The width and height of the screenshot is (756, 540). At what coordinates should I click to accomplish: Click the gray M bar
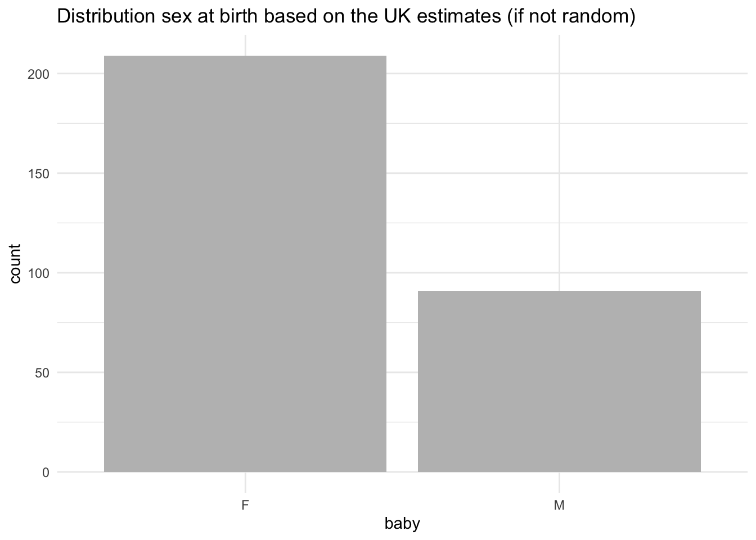tap(559, 381)
